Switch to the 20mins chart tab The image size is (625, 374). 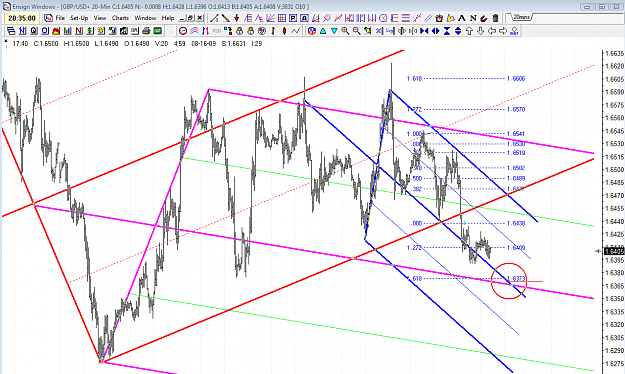(521, 17)
